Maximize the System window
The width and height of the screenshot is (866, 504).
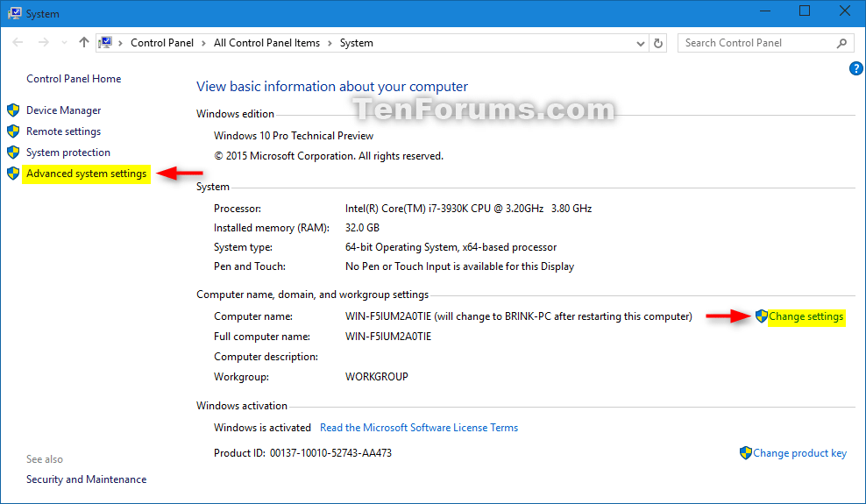pos(805,11)
